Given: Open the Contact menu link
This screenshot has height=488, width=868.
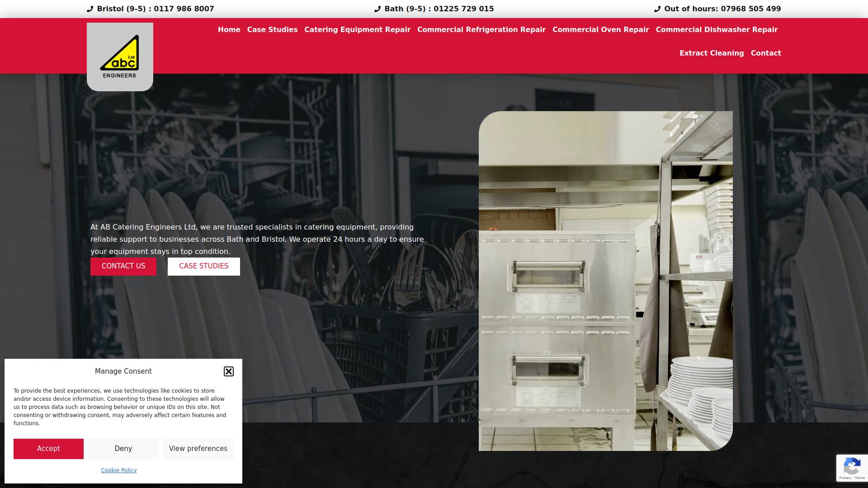Looking at the screenshot, I should click(765, 53).
